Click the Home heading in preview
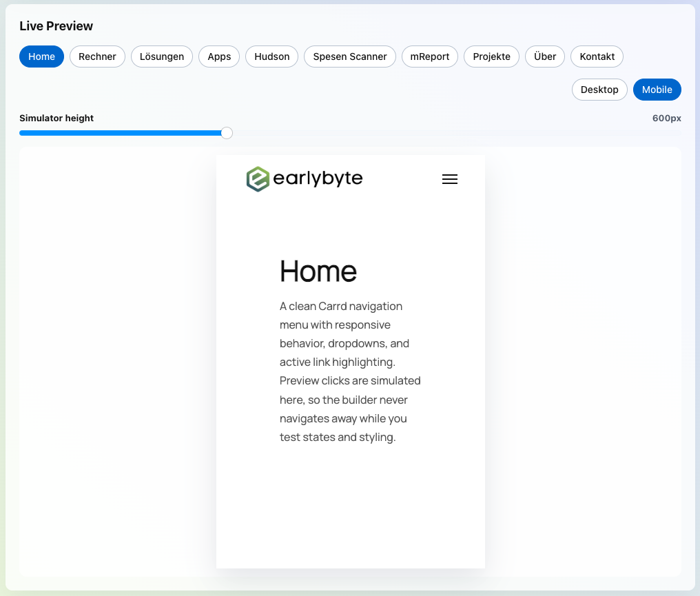This screenshot has height=596, width=700. 318,271
